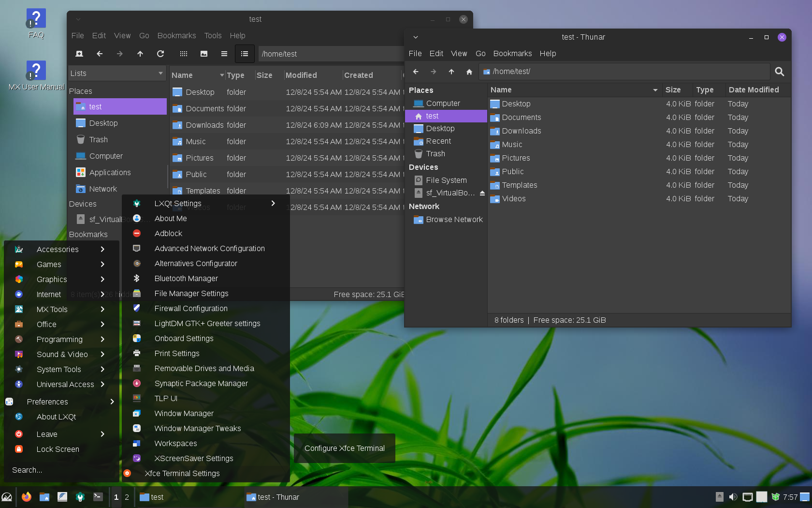Image resolution: width=812 pixels, height=508 pixels.
Task: Click the back arrow in the test file manager toolbar
Action: (x=100, y=54)
